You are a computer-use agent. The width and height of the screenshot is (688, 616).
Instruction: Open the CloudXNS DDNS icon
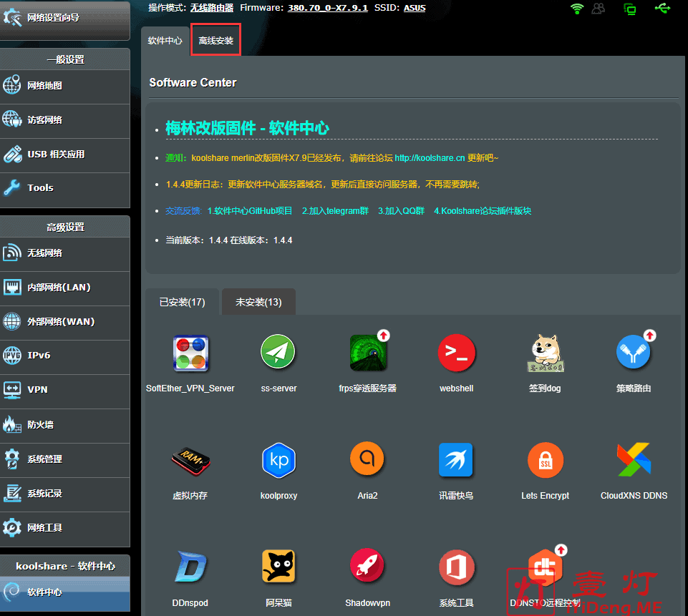[634, 460]
